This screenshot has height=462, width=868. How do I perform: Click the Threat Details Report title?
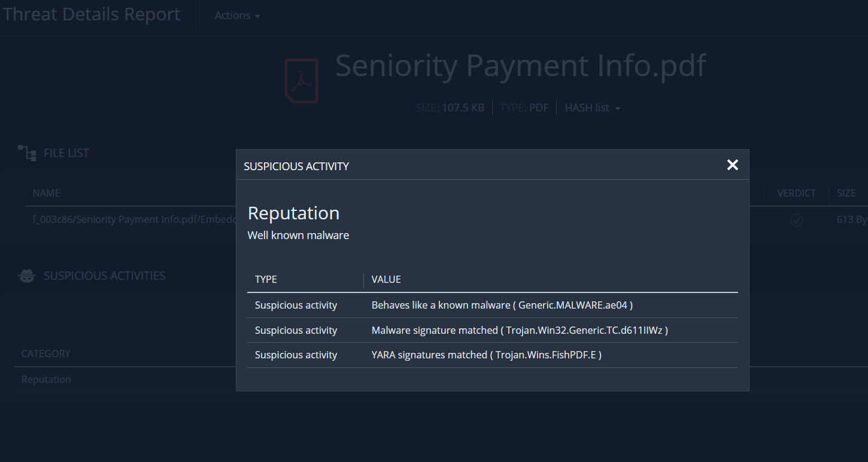point(91,15)
